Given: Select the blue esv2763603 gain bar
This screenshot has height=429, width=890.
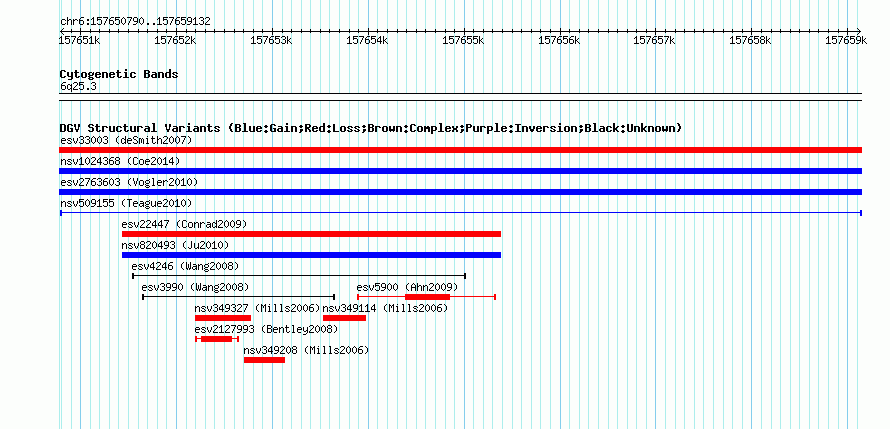Looking at the screenshot, I should coord(460,192).
